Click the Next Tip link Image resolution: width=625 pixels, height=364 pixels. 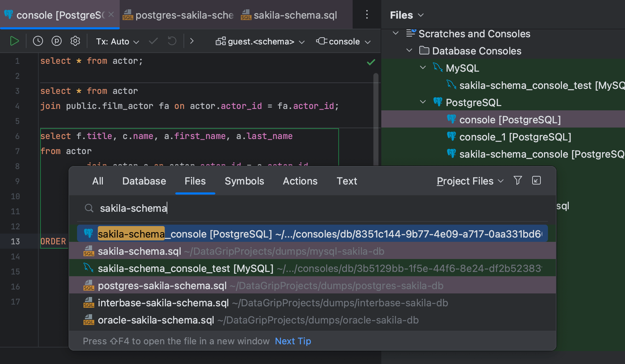[293, 341]
